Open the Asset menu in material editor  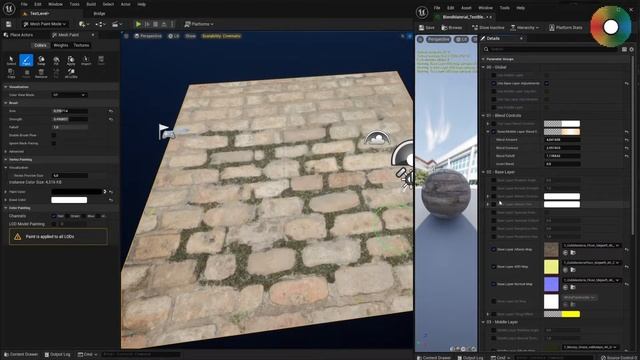(x=466, y=8)
